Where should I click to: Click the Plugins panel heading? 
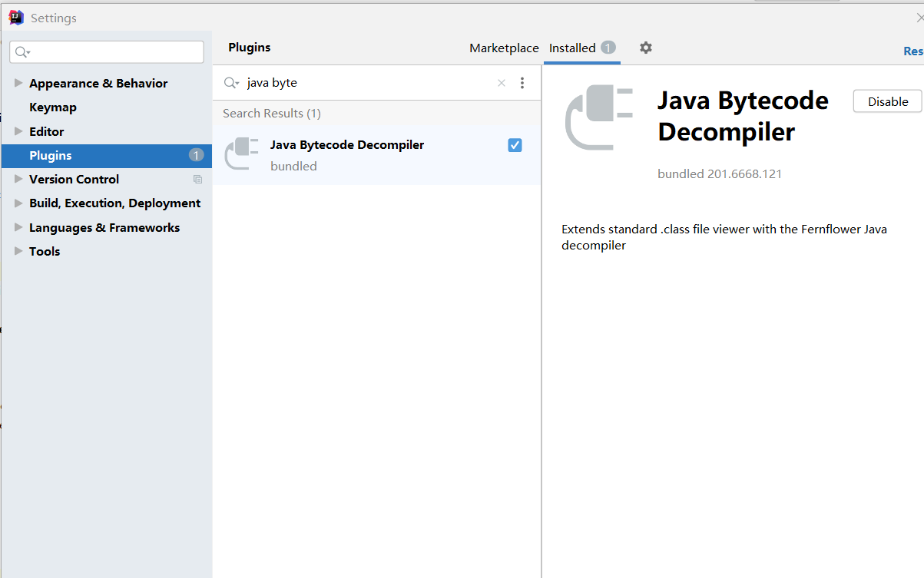click(x=250, y=47)
